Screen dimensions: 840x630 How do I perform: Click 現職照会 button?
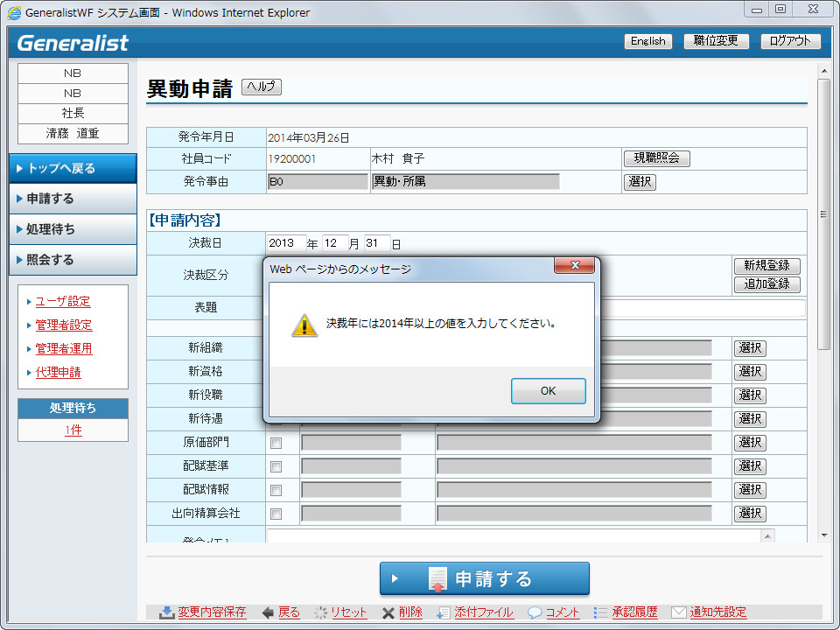[656, 158]
